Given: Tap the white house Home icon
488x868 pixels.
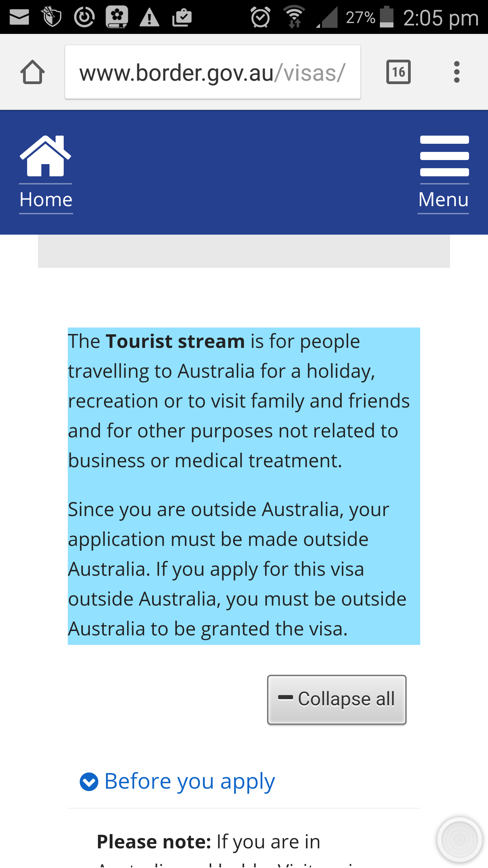Looking at the screenshot, I should coord(45,156).
